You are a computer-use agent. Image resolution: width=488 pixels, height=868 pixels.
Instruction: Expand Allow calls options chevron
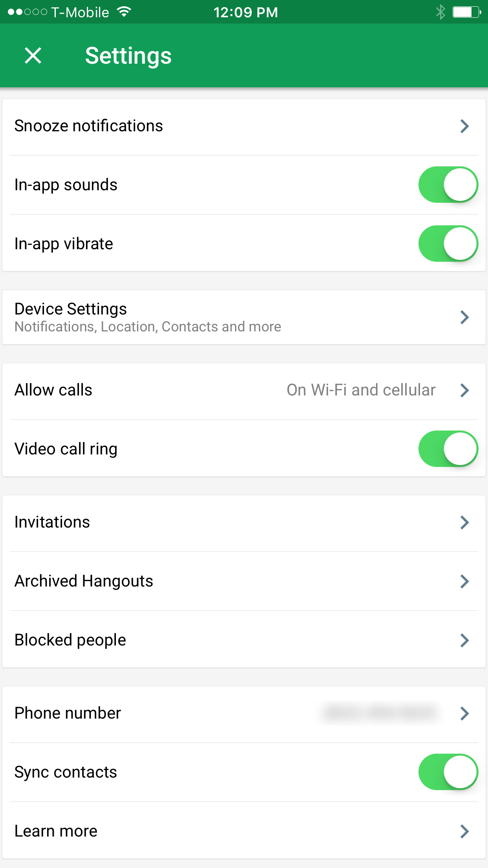pyautogui.click(x=465, y=390)
